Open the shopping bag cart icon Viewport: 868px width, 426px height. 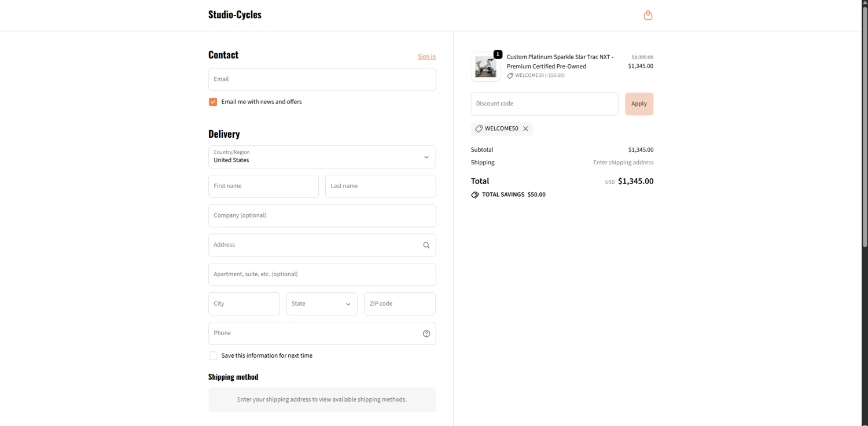(x=648, y=15)
